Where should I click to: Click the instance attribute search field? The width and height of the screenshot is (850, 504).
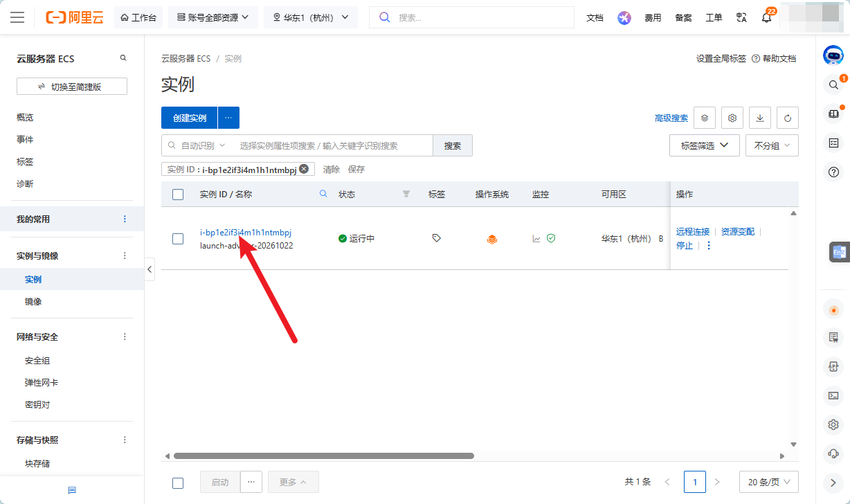[333, 145]
